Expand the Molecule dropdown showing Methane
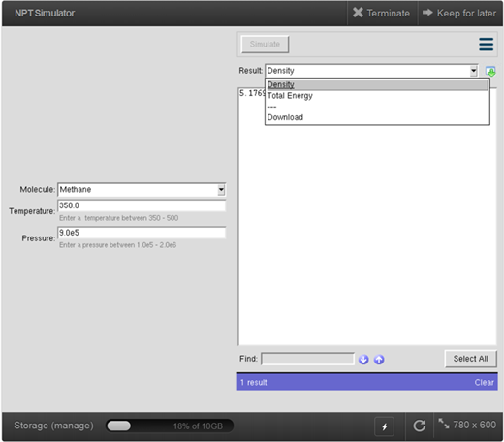Screen dimensions: 504x442 (x=142, y=190)
